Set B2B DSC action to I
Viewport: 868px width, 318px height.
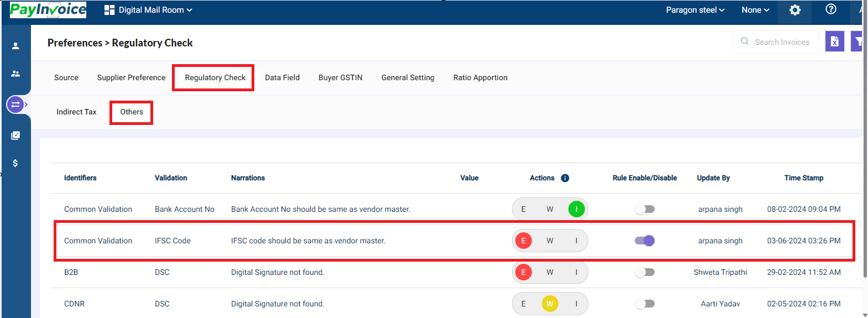[x=577, y=272]
